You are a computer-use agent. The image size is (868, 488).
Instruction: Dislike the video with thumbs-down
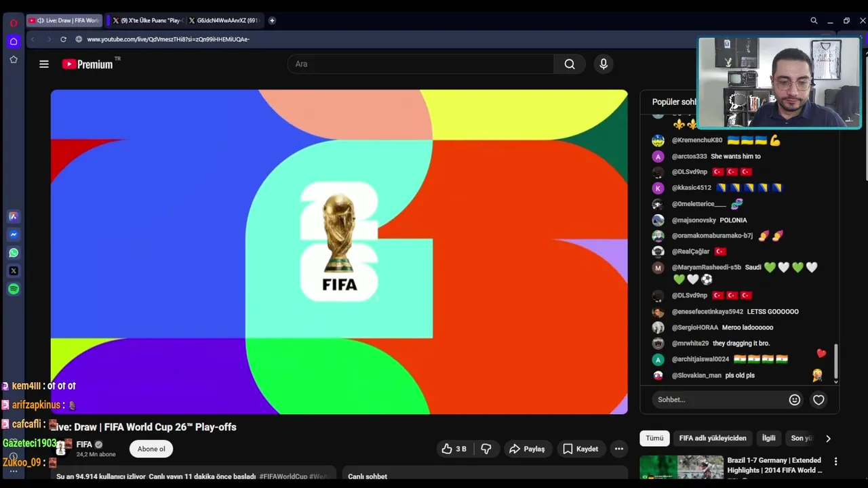tap(486, 449)
